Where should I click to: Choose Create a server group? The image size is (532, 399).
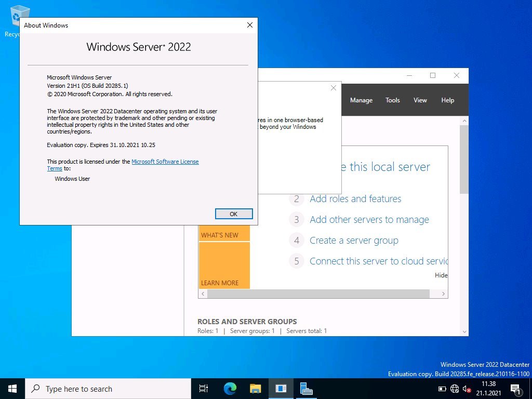[354, 241]
